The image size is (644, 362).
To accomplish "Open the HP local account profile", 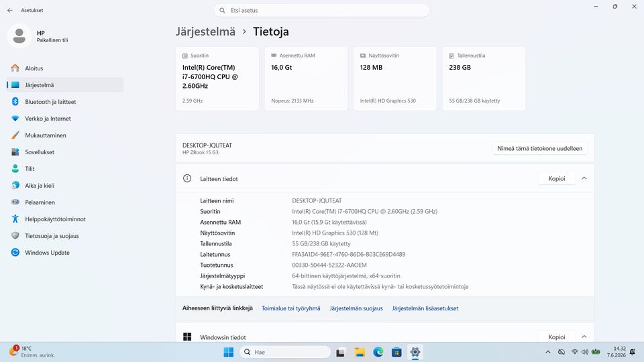I will (39, 36).
